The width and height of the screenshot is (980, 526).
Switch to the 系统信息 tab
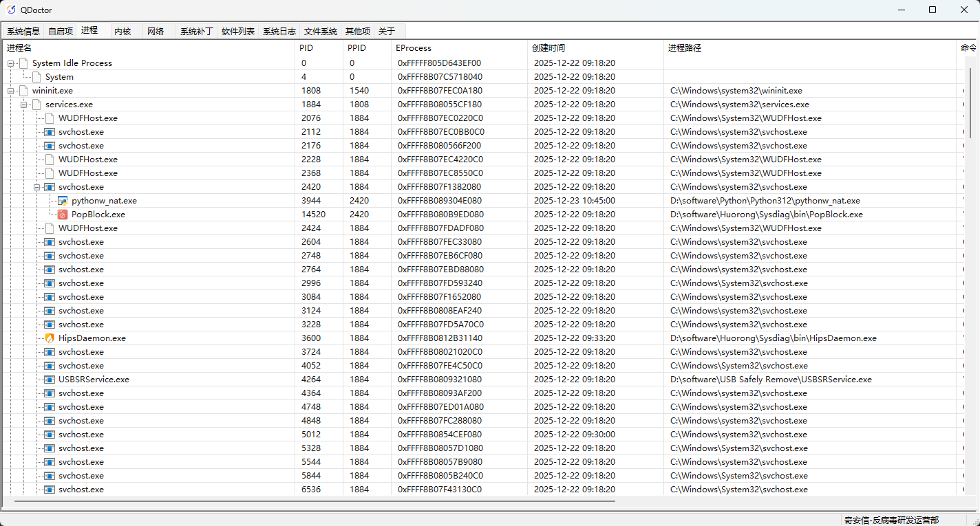[x=23, y=32]
